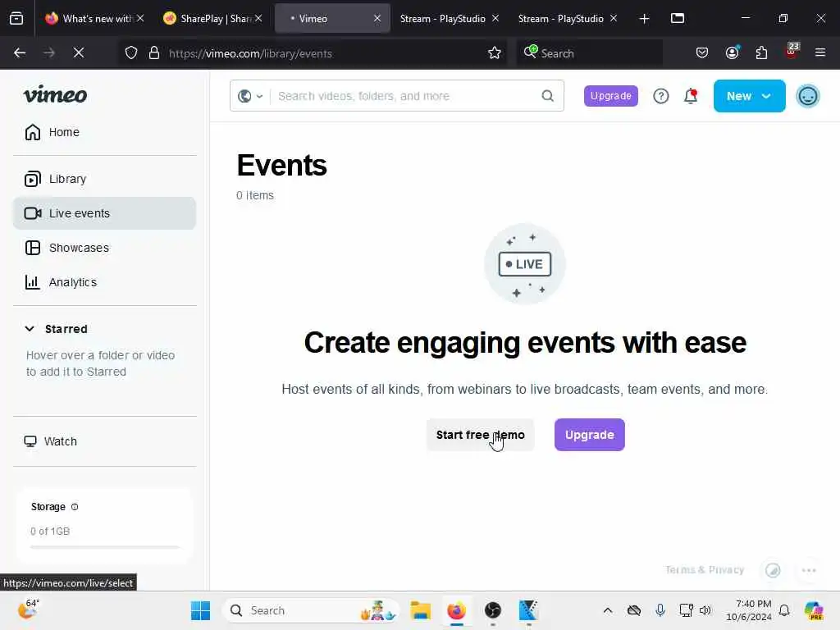Select Live events in sidebar
Viewport: 840px width, 630px height.
tap(104, 213)
